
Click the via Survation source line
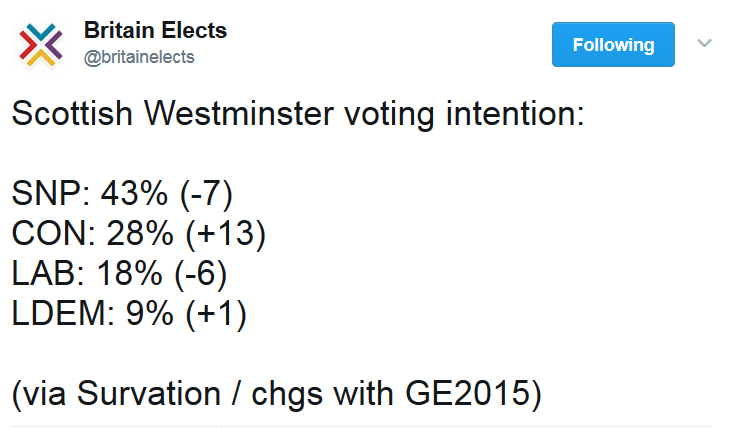coord(277,394)
